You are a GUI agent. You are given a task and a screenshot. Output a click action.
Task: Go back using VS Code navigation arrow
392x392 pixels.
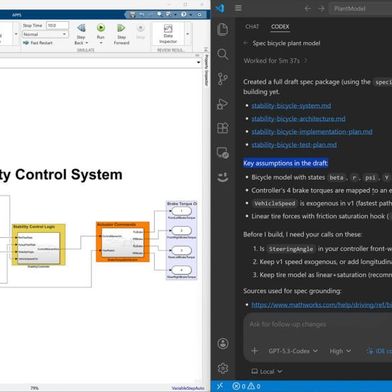pos(308,9)
